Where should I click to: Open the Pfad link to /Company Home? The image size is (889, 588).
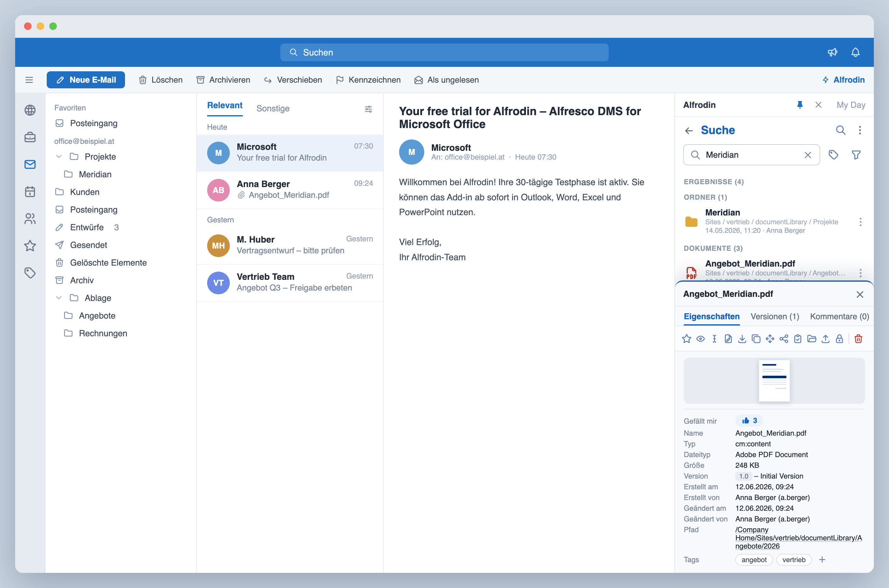tap(798, 538)
